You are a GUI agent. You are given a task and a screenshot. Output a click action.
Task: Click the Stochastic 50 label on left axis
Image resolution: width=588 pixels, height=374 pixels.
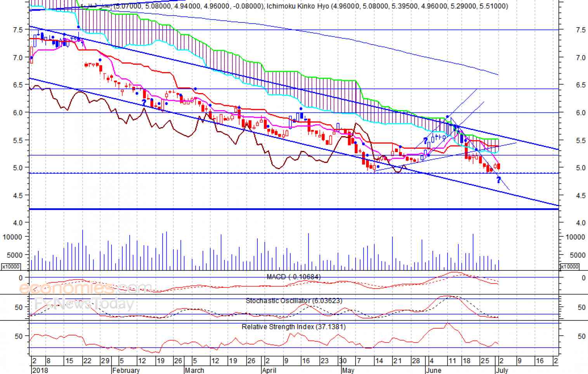tap(19, 307)
